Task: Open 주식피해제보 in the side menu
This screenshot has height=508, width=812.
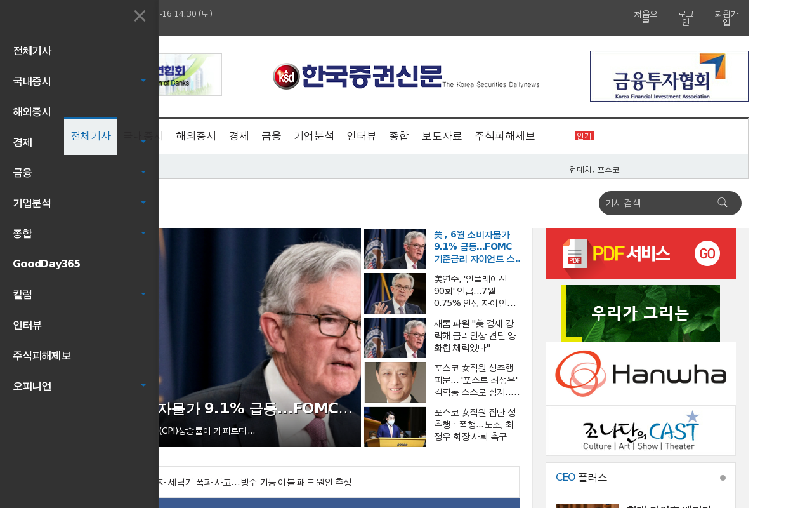Action: pyautogui.click(x=42, y=356)
